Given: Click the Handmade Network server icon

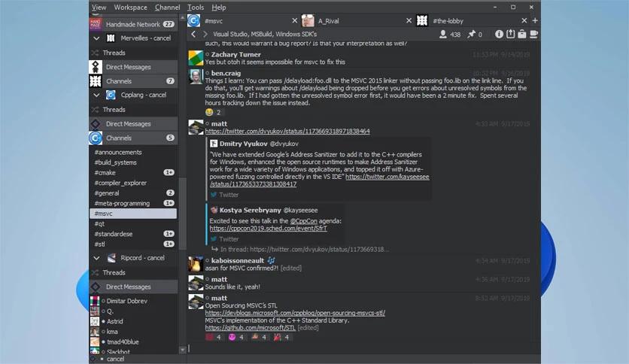Looking at the screenshot, I should (x=96, y=24).
